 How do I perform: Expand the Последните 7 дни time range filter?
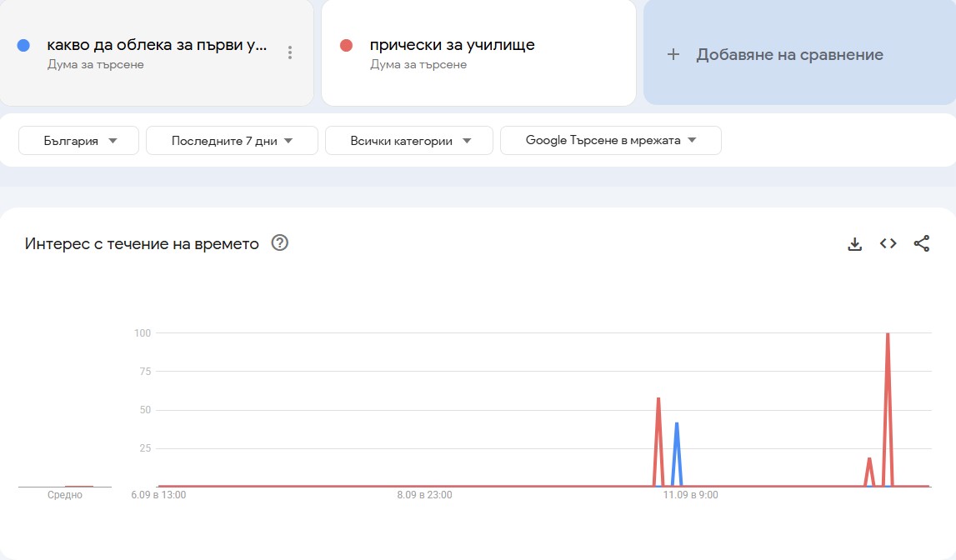(231, 140)
